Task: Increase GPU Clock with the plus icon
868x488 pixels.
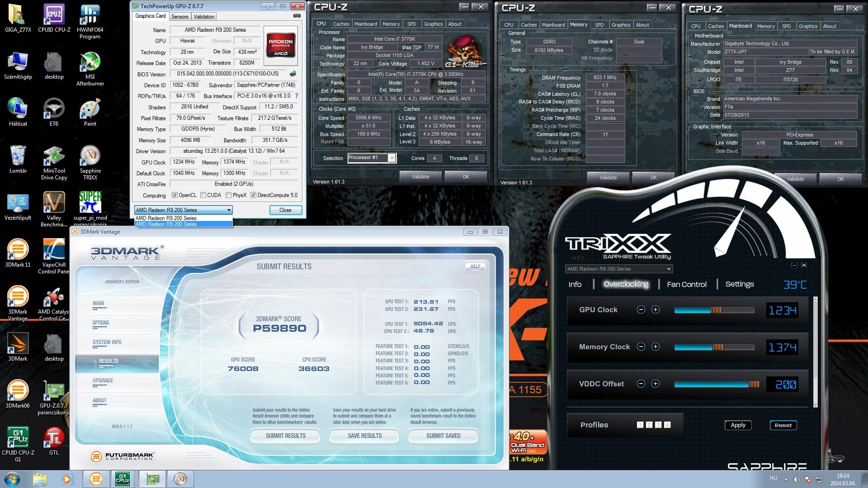Action: (655, 310)
